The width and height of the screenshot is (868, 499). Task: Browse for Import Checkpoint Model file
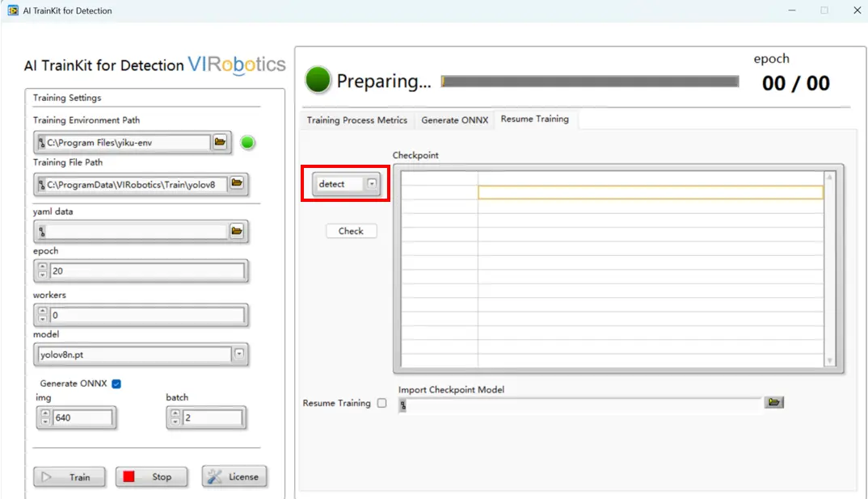tap(774, 403)
